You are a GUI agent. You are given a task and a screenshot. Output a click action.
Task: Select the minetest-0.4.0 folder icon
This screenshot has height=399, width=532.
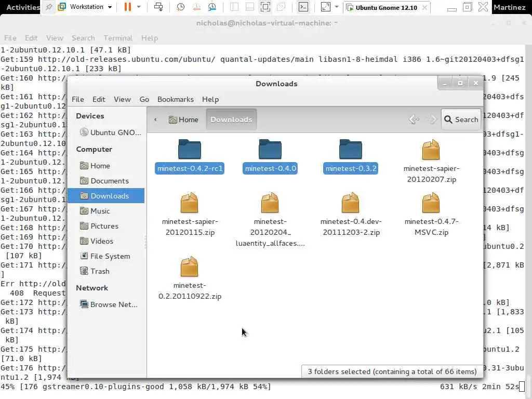(x=270, y=149)
